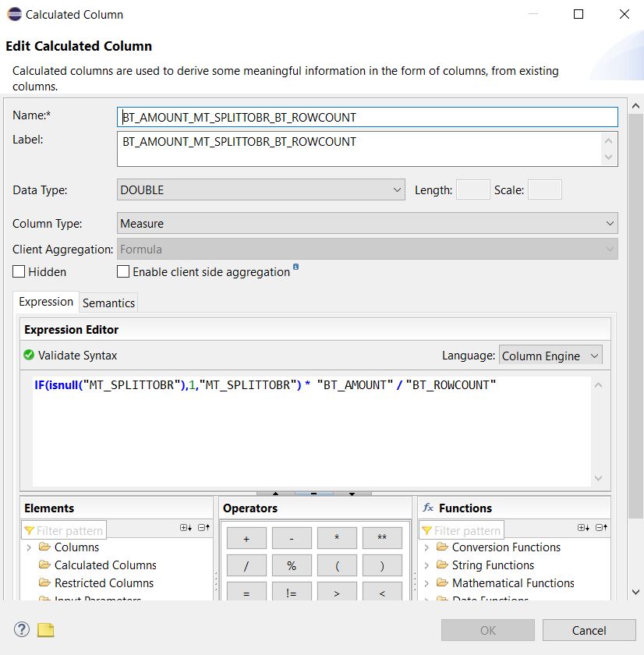
Task: Open the Column Type dropdown
Action: pos(366,224)
